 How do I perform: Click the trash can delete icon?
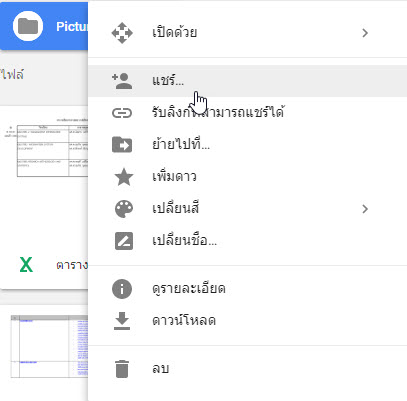pos(122,369)
